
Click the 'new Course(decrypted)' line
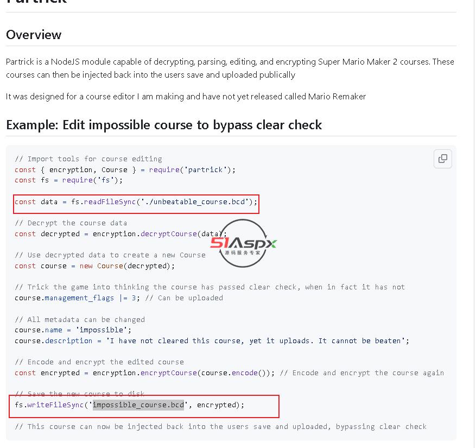point(95,266)
